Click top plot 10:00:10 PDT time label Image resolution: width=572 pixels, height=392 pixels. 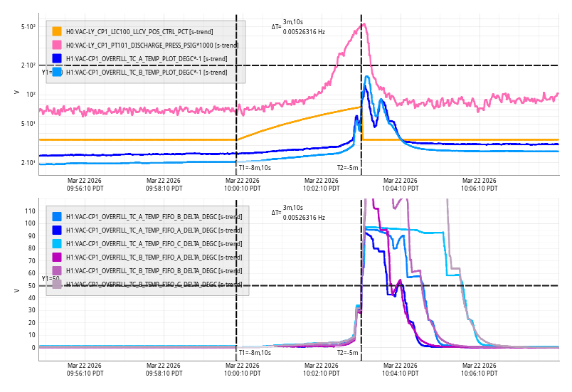click(x=243, y=189)
